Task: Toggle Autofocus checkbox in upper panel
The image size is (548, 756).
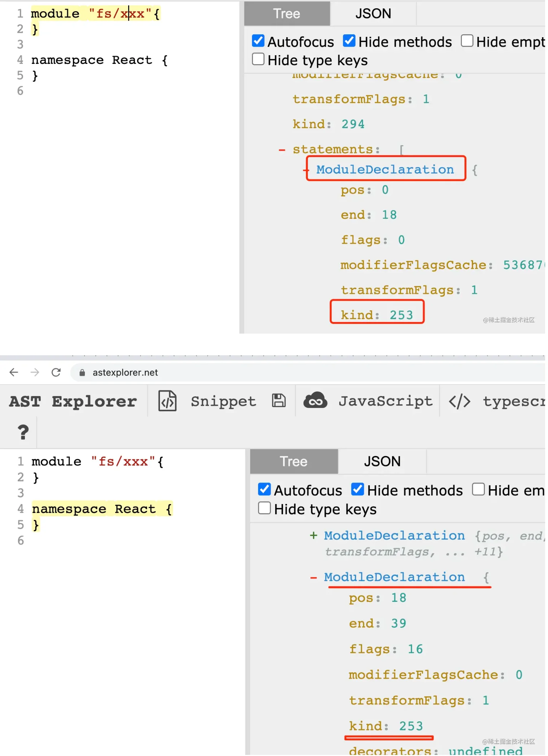Action: (258, 41)
